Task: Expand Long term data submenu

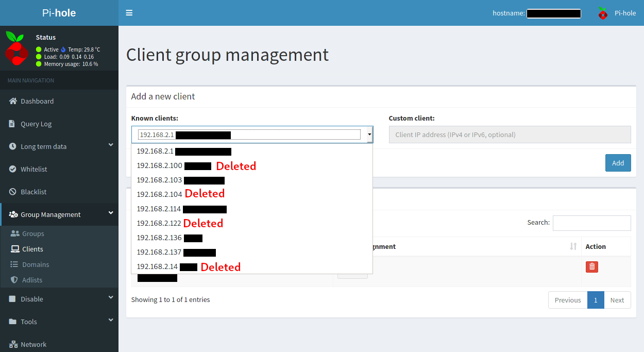Action: click(x=111, y=146)
